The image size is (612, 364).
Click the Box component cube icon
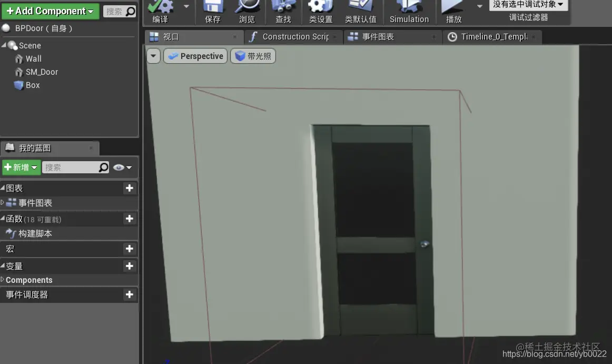(18, 85)
